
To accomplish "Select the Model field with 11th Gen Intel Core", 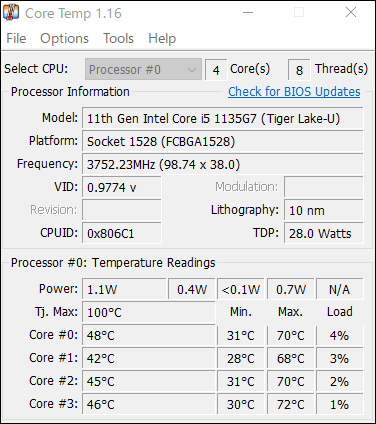I will tap(223, 119).
